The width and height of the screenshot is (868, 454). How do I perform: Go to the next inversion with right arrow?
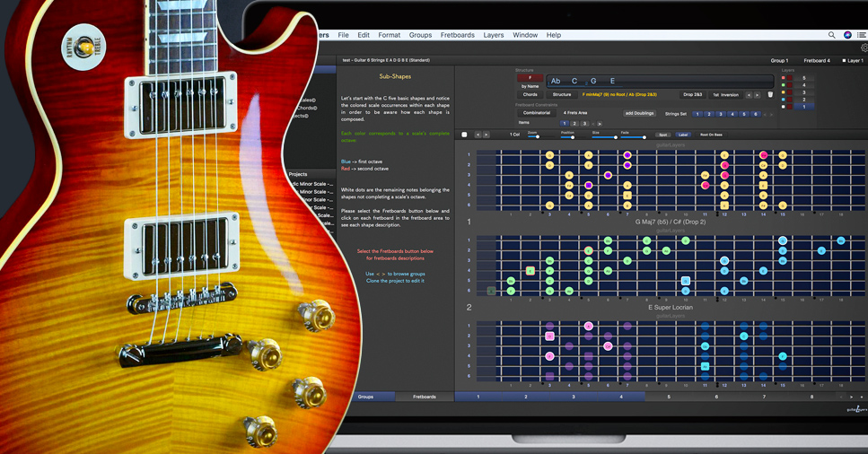758,94
